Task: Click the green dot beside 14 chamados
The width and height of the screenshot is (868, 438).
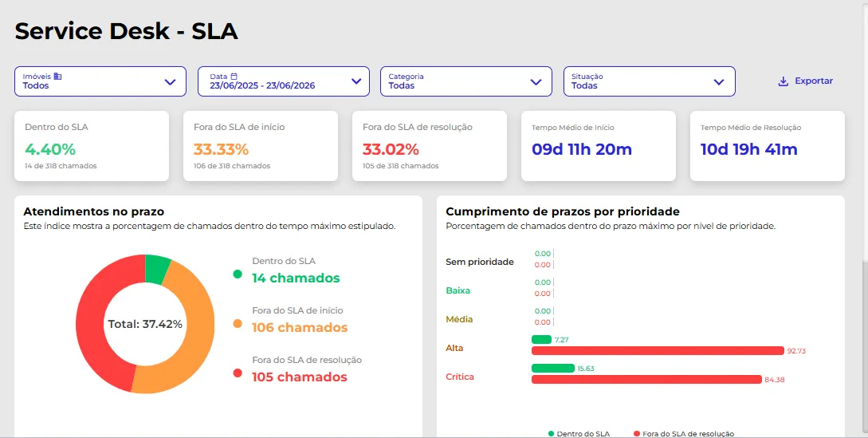Action: pyautogui.click(x=238, y=274)
